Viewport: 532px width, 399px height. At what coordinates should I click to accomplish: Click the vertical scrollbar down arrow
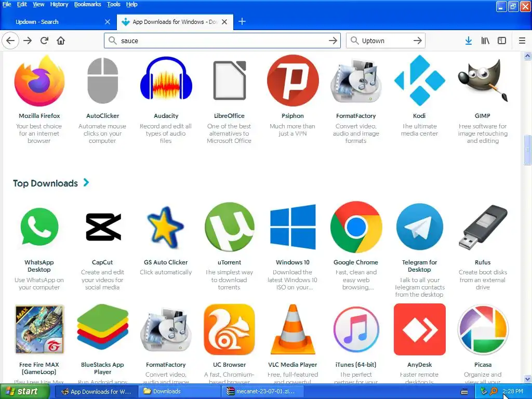point(527,379)
